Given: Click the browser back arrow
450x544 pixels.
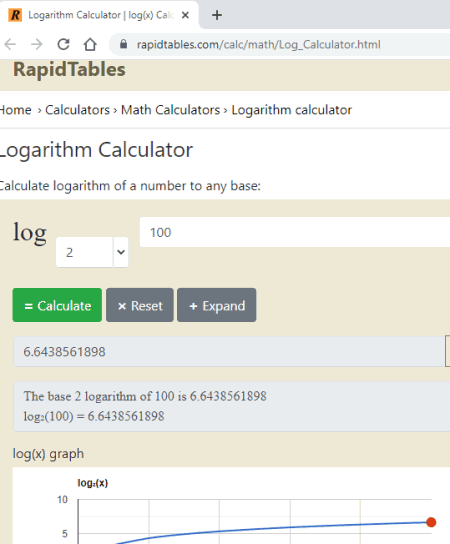Looking at the screenshot, I should (x=10, y=44).
